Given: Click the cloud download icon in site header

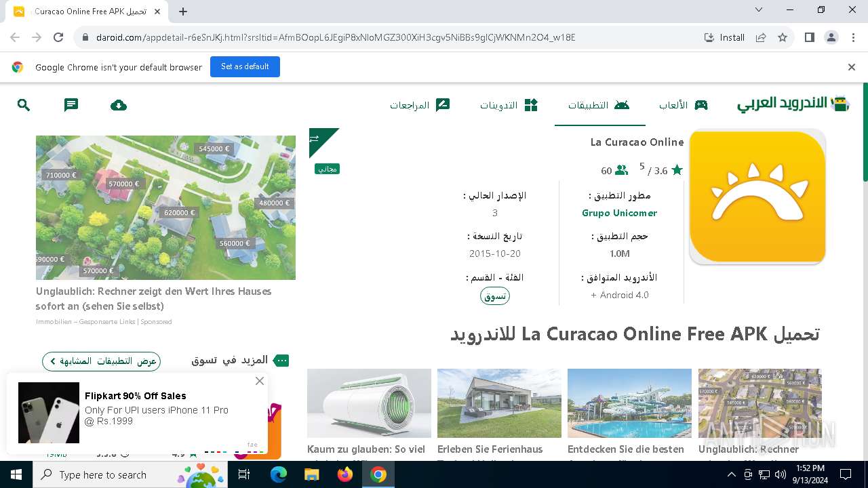Looking at the screenshot, I should coord(119,105).
